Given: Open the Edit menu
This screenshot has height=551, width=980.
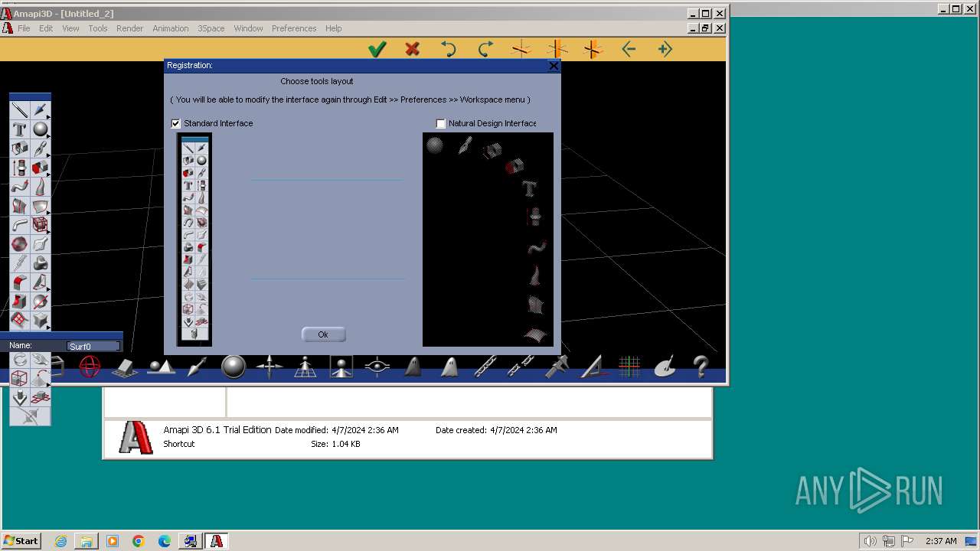Looking at the screenshot, I should tap(46, 28).
